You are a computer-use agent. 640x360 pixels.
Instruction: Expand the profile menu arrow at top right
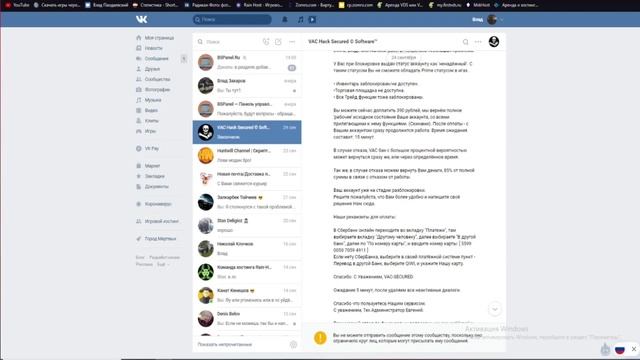tap(502, 19)
